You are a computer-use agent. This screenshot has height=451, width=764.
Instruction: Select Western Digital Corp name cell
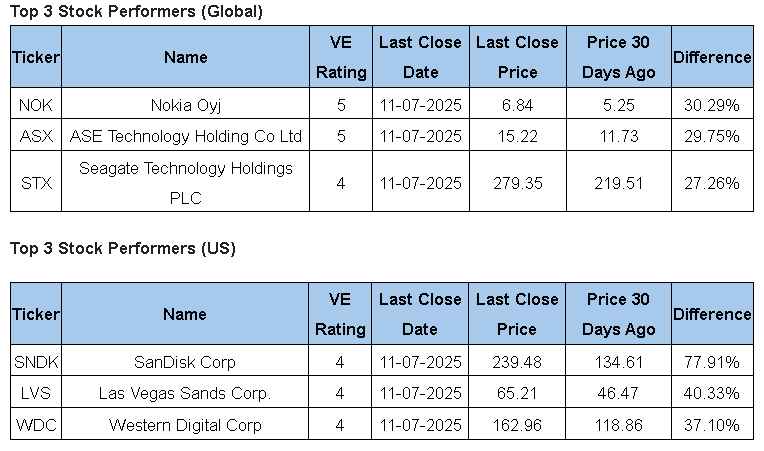(x=185, y=425)
